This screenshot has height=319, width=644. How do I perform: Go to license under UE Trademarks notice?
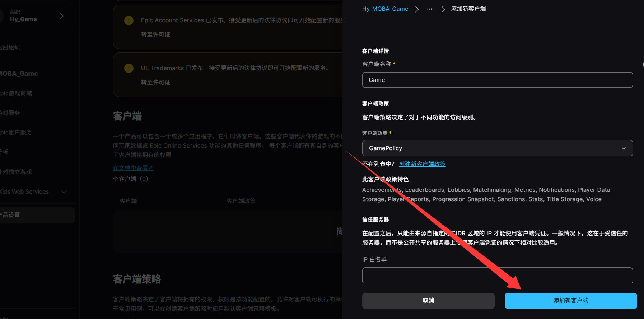coord(155,83)
